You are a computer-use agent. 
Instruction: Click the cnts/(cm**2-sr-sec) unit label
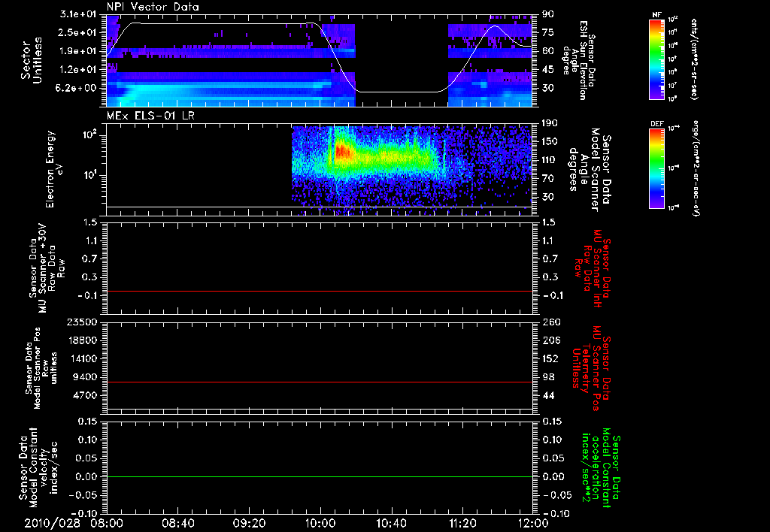pyautogui.click(x=694, y=59)
